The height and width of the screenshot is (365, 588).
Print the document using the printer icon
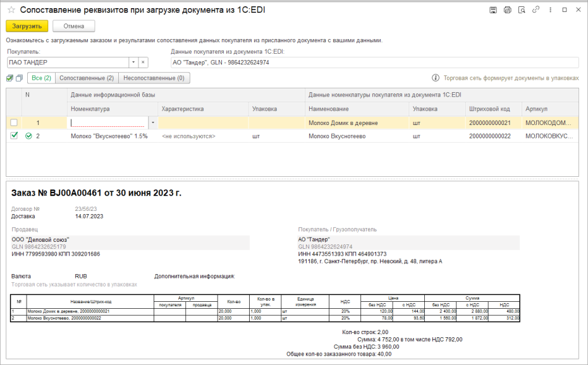tap(507, 10)
